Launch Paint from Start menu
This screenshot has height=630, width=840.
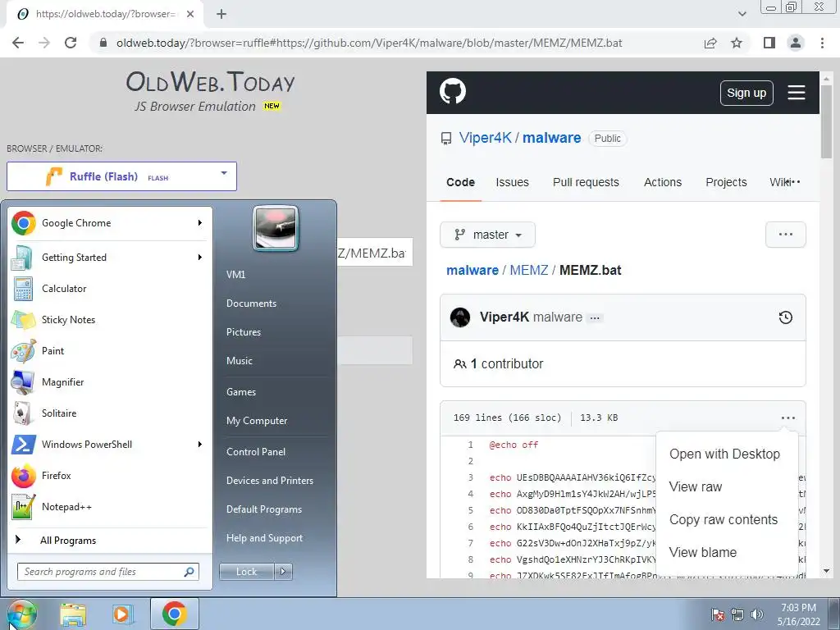tap(110, 351)
